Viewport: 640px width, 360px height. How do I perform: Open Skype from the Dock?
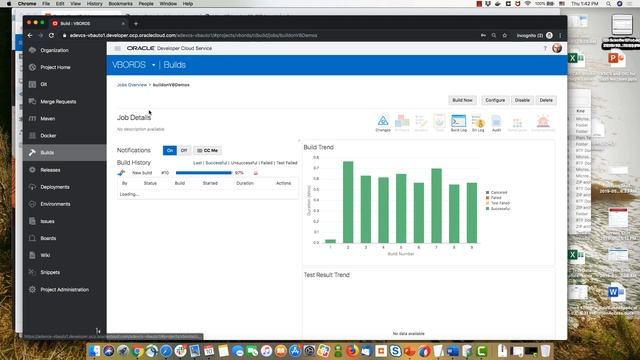tap(395, 351)
